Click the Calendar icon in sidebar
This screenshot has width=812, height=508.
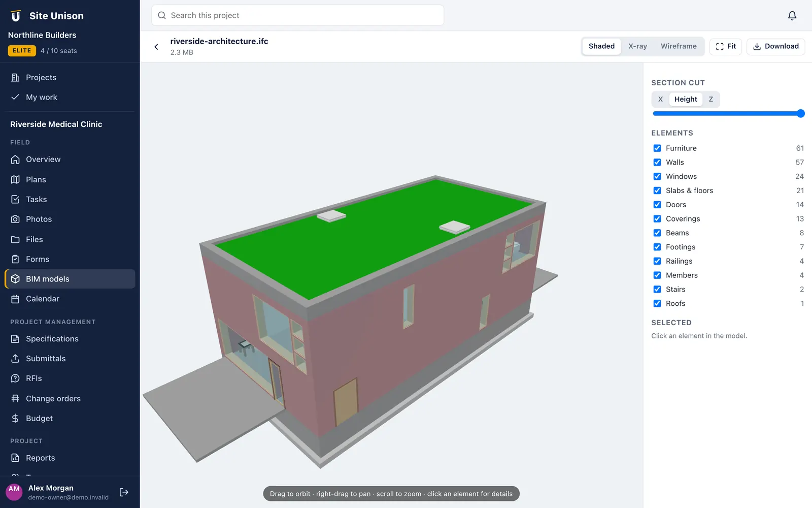(x=15, y=299)
